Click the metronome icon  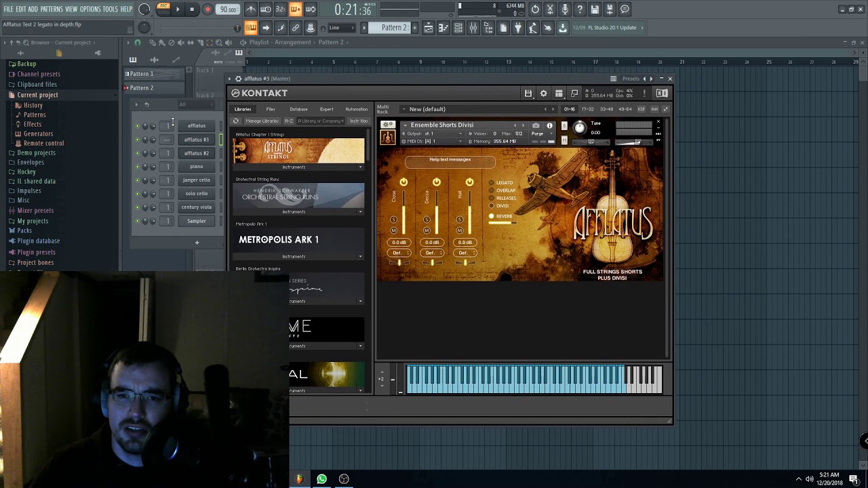click(x=251, y=9)
